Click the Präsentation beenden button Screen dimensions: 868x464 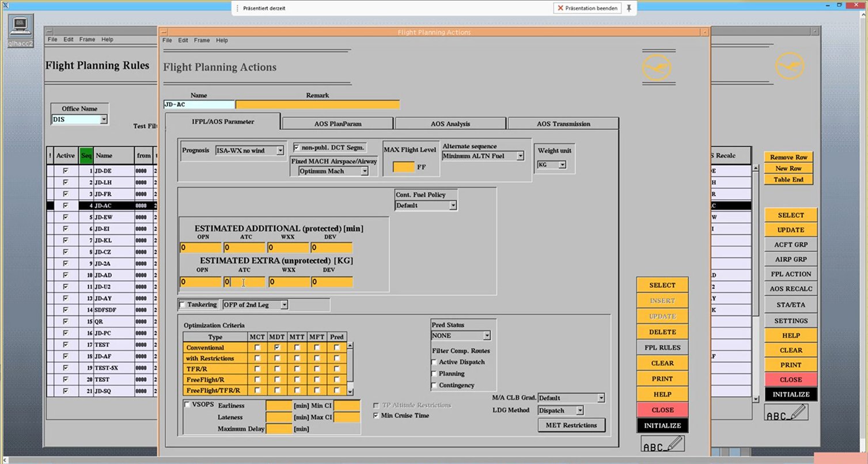tap(587, 8)
